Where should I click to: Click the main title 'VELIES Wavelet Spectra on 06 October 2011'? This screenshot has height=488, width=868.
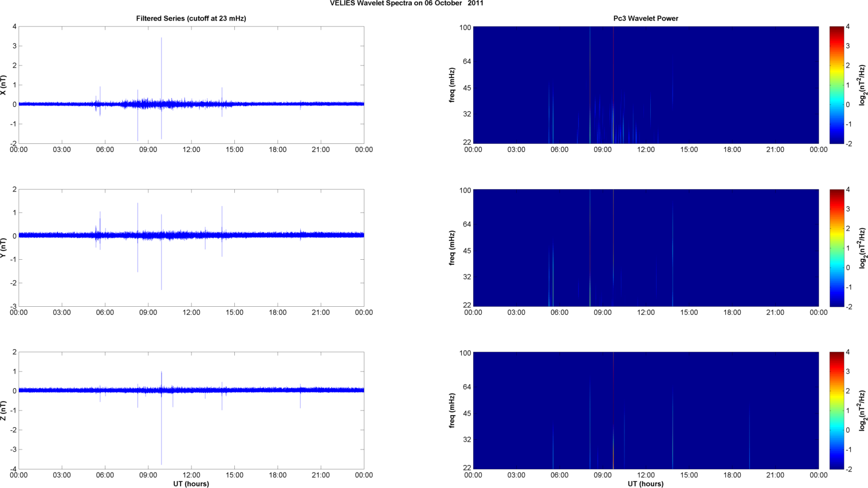click(x=406, y=3)
